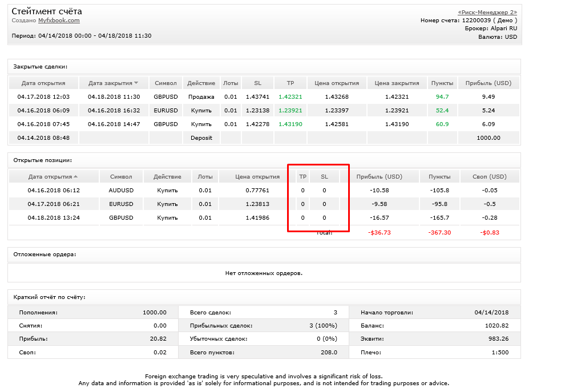Click Прибыль (USD) header in closed trades
Image resolution: width=561 pixels, height=392 pixels.
coord(489,83)
